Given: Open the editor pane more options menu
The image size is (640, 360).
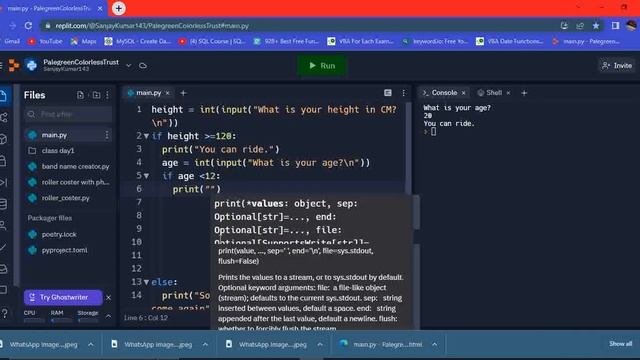Looking at the screenshot, I should click(x=404, y=93).
